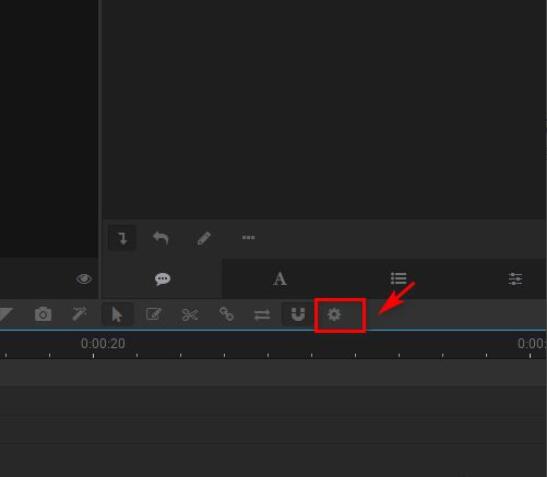Viewport: 547px width, 477px height.
Task: Click the empty top timeline track
Action: click(x=274, y=372)
